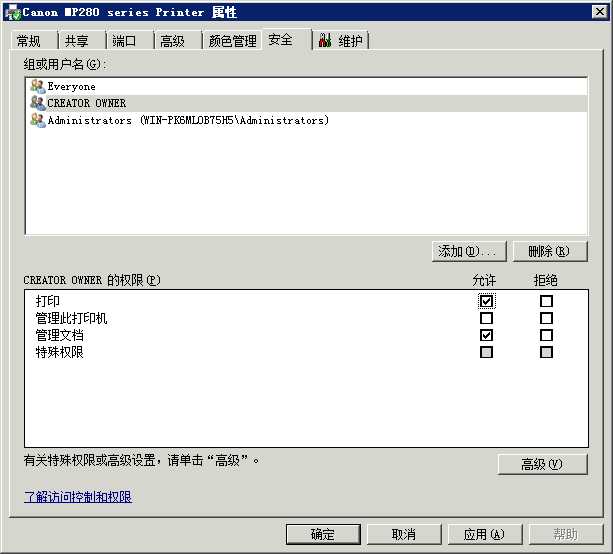Viewport: 613px width, 554px height.
Task: Select the Administrators group entry
Action: pyautogui.click(x=306, y=120)
